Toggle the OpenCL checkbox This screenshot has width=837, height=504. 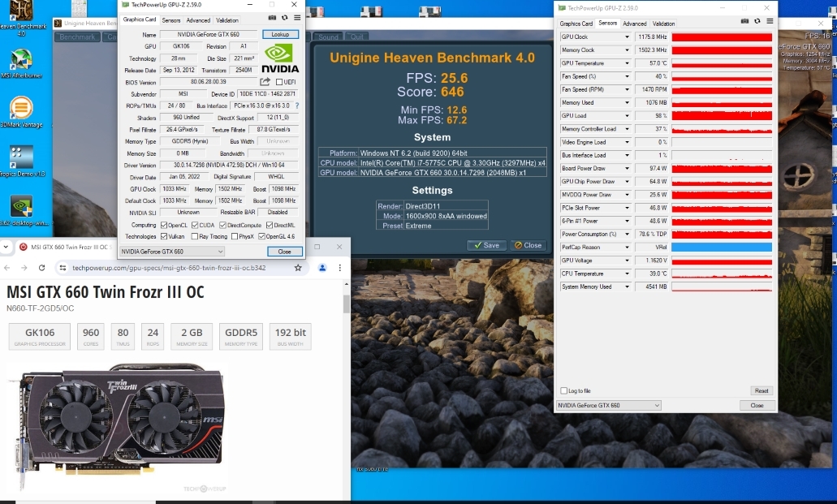(164, 226)
